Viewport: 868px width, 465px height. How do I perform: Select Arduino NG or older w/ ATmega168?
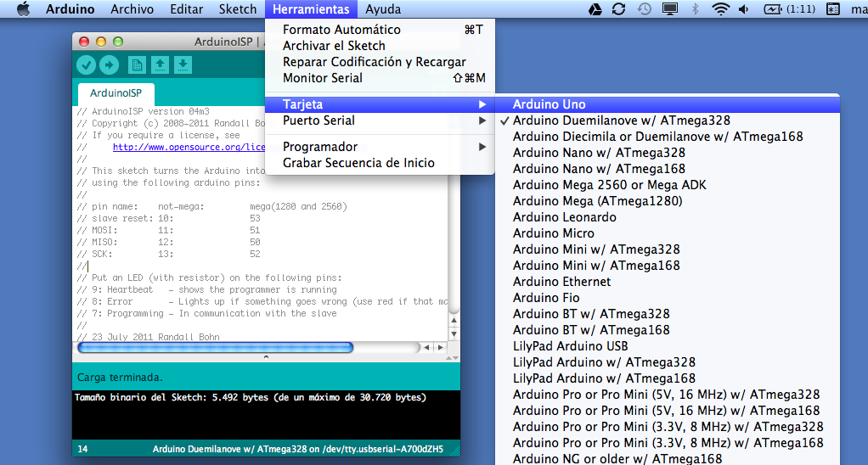point(668,458)
